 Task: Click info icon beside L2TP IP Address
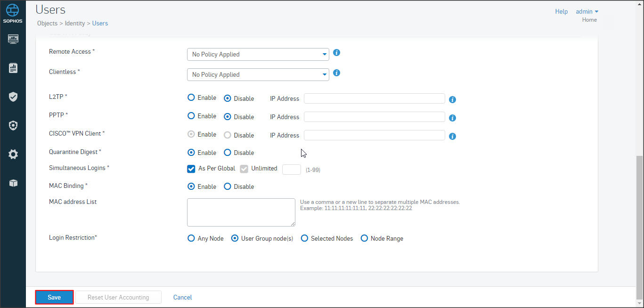pyautogui.click(x=452, y=99)
